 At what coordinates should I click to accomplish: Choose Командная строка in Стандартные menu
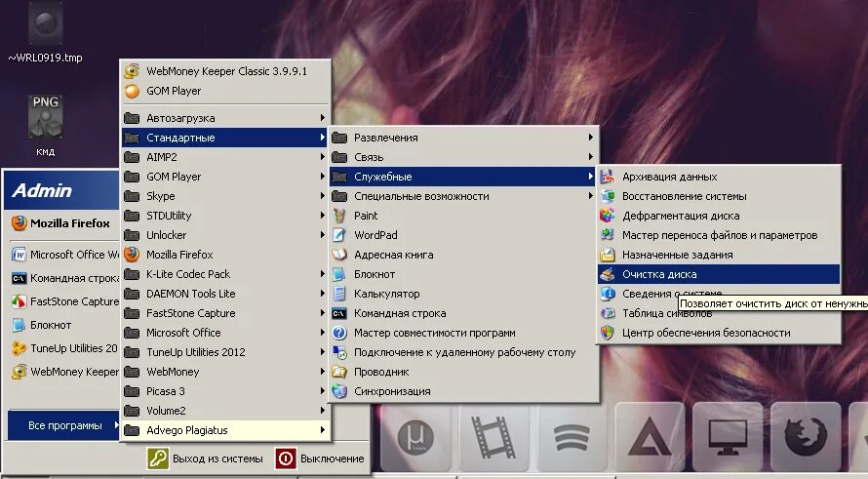pos(463,313)
